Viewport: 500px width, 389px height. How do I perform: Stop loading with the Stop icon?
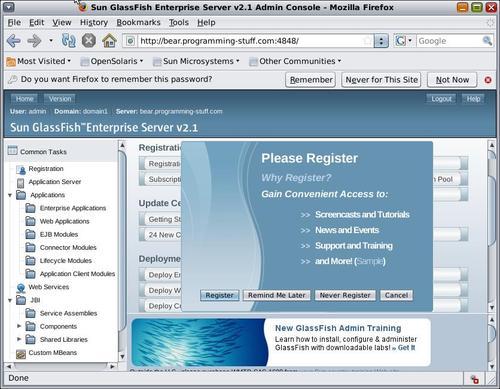pyautogui.click(x=89, y=41)
